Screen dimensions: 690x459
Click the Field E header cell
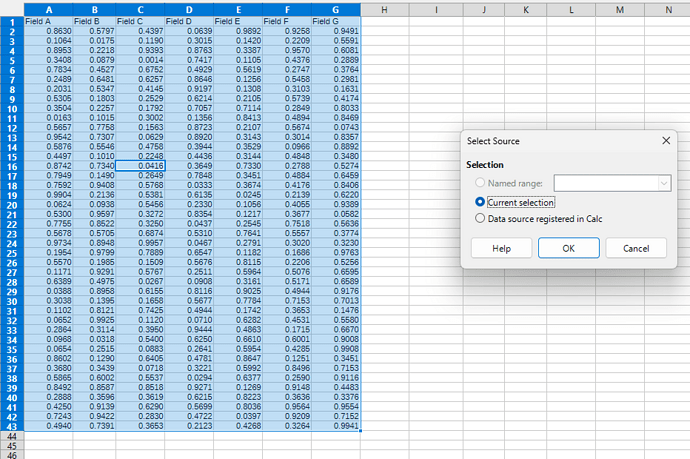[238, 21]
